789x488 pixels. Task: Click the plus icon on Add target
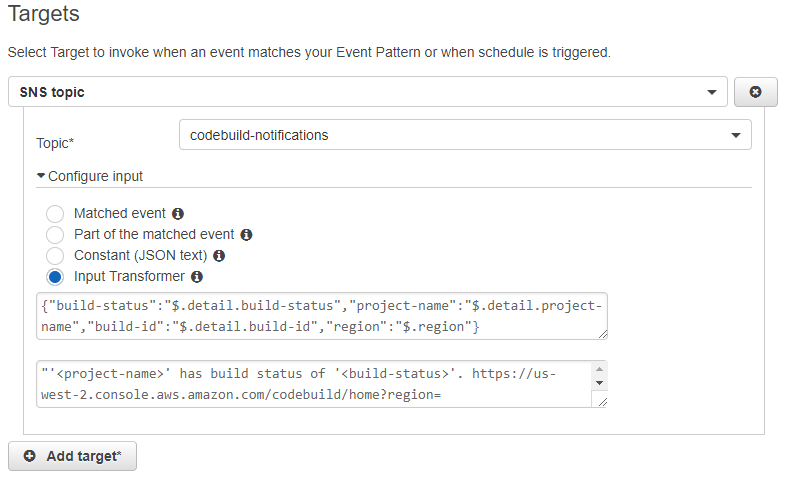29,456
